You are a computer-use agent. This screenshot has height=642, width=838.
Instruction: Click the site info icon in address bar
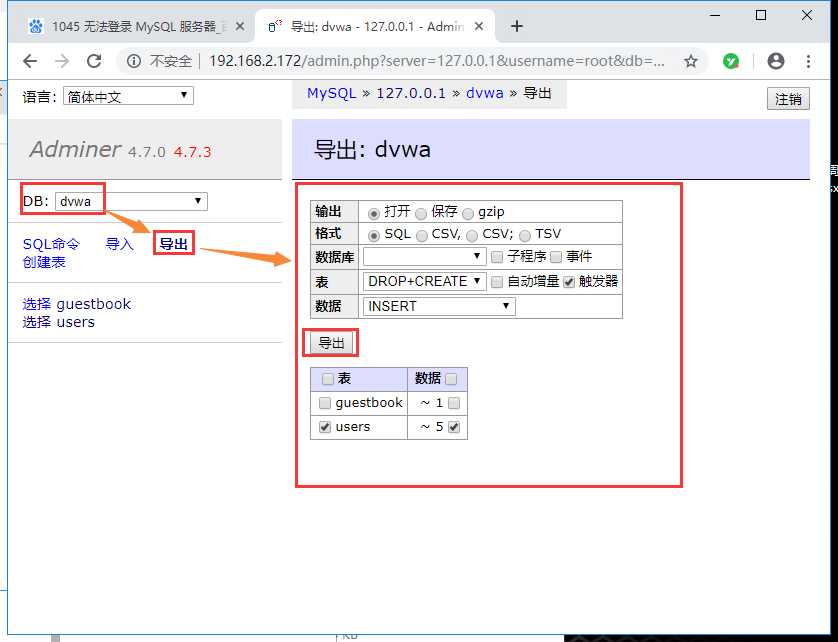click(134, 61)
